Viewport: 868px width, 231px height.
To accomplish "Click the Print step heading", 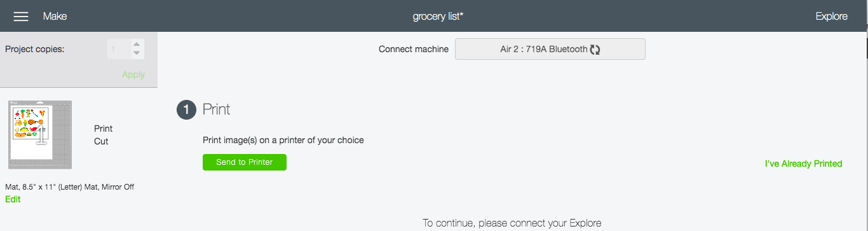I will tap(216, 109).
